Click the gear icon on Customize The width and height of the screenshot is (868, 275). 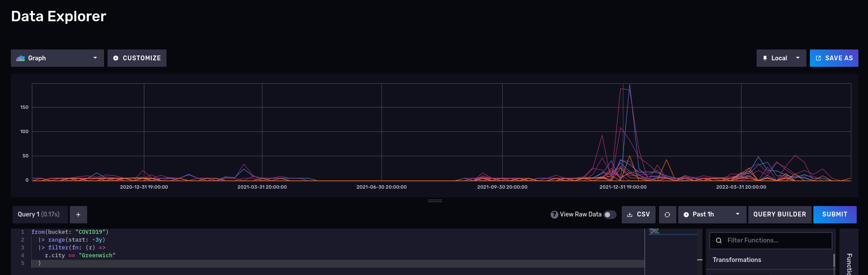coord(116,58)
